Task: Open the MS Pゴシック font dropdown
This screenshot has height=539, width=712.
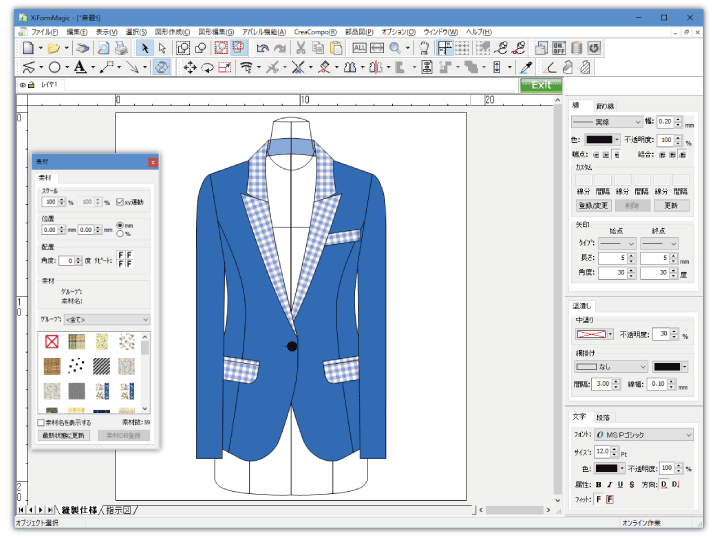Action: pos(643,435)
